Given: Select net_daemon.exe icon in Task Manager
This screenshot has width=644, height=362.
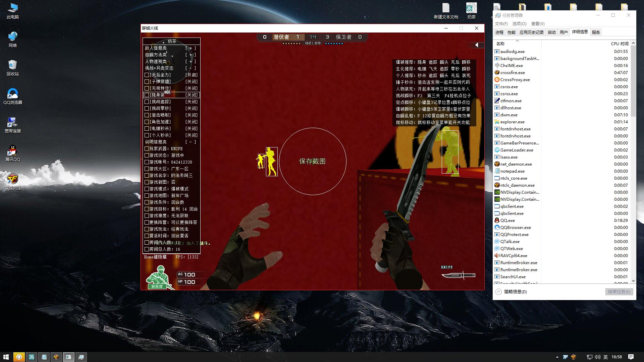Looking at the screenshot, I should (497, 164).
